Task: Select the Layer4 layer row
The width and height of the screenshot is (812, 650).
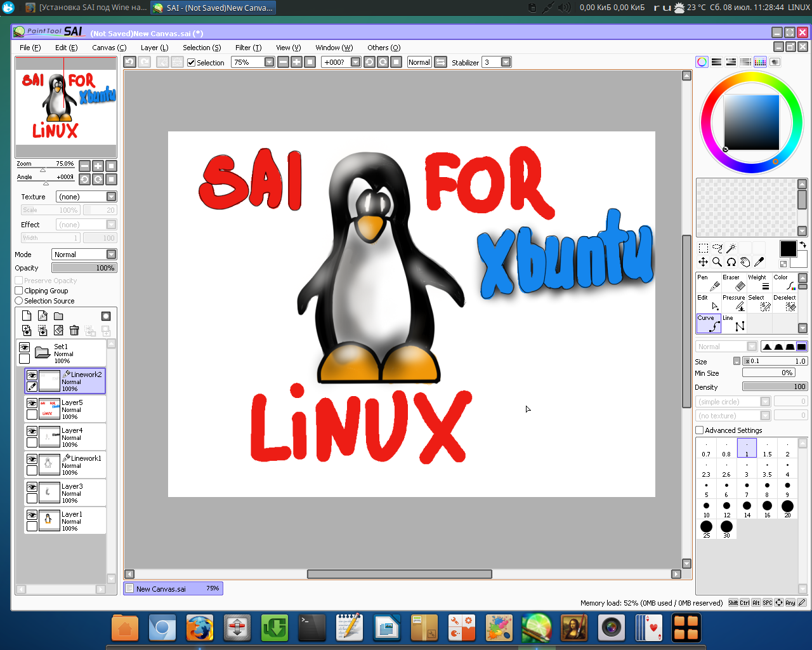Action: coord(65,437)
